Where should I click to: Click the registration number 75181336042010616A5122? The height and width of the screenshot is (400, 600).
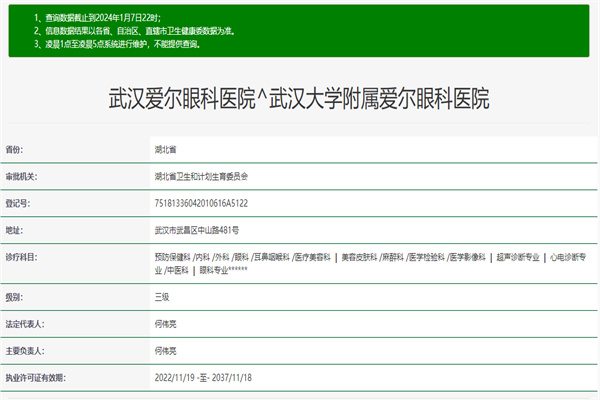[x=201, y=203]
